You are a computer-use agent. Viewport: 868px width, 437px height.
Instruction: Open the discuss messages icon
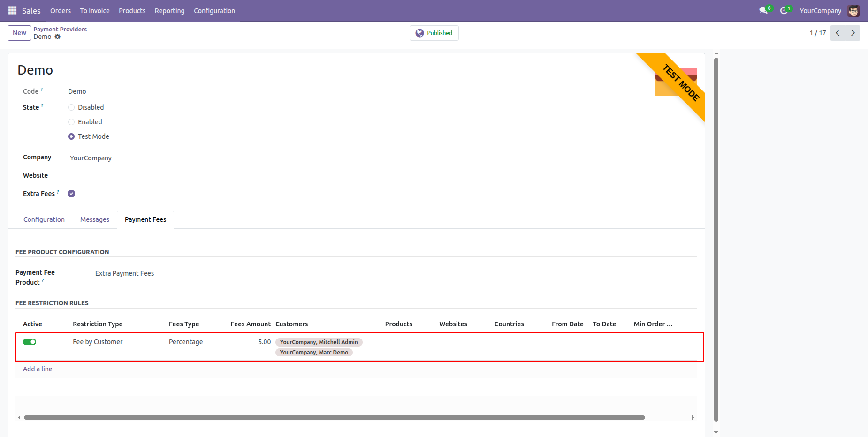point(763,10)
